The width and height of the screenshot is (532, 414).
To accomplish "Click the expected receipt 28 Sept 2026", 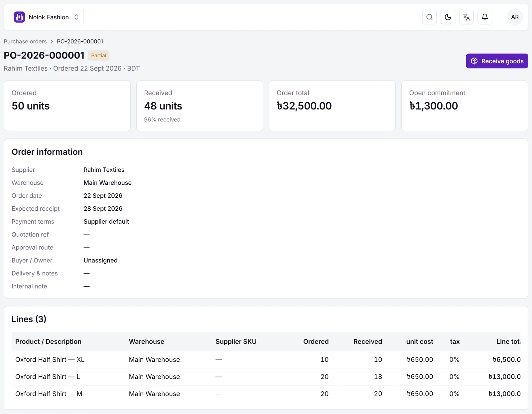I will pos(103,209).
